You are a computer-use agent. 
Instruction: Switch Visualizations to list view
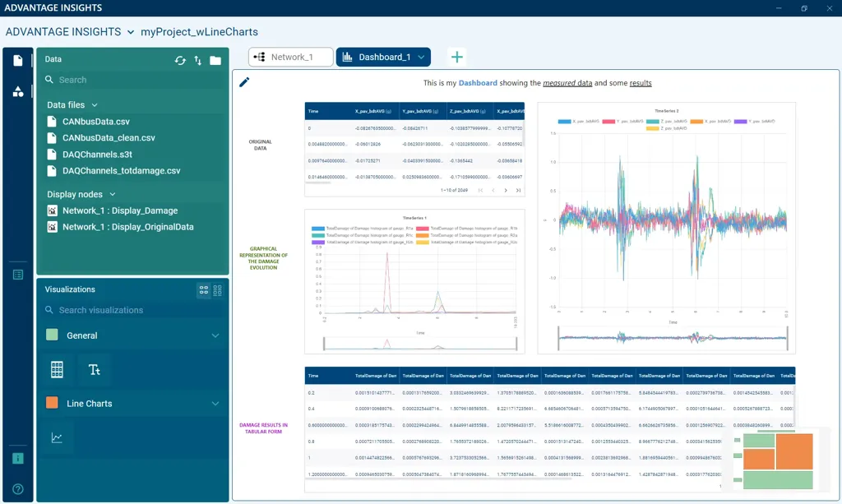click(218, 289)
